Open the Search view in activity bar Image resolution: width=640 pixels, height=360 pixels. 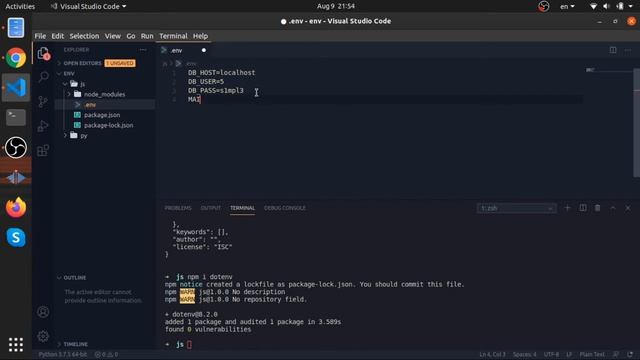pyautogui.click(x=43, y=77)
